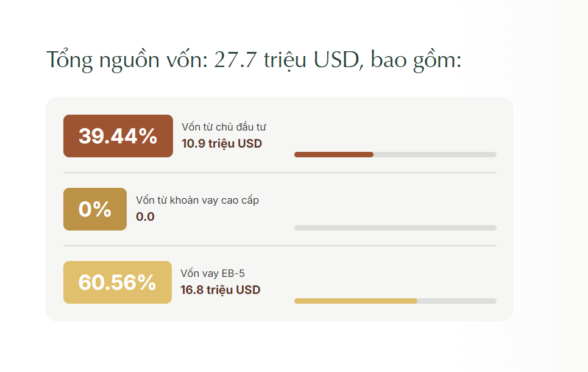Click the '10.9 triệu USD' amount

pyautogui.click(x=222, y=144)
